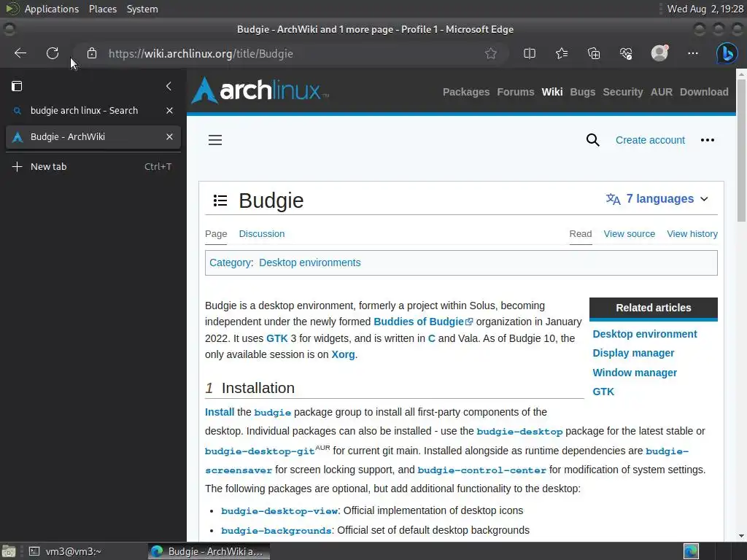Open the budgie-desktop package link
Screen dimensions: 747x560
point(519,432)
